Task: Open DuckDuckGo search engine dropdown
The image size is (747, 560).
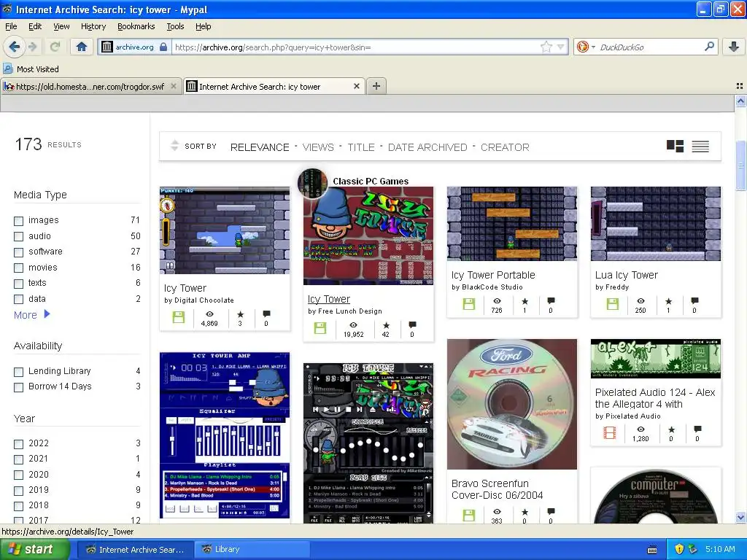Action: 593,47
